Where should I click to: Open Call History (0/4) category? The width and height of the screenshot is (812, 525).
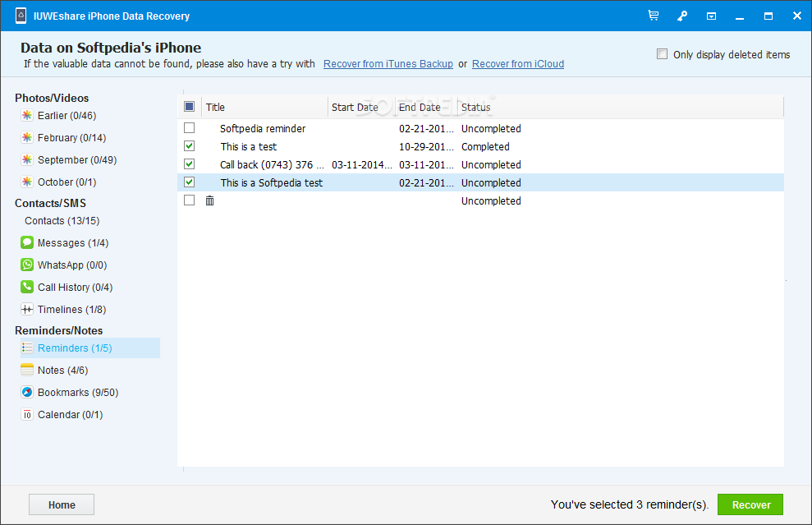pyautogui.click(x=75, y=288)
